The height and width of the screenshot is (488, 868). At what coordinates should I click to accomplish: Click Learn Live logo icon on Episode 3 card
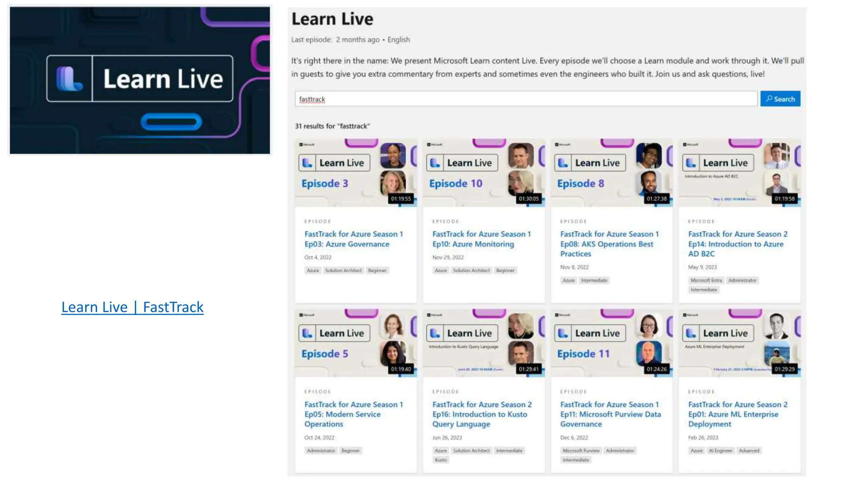tap(307, 163)
